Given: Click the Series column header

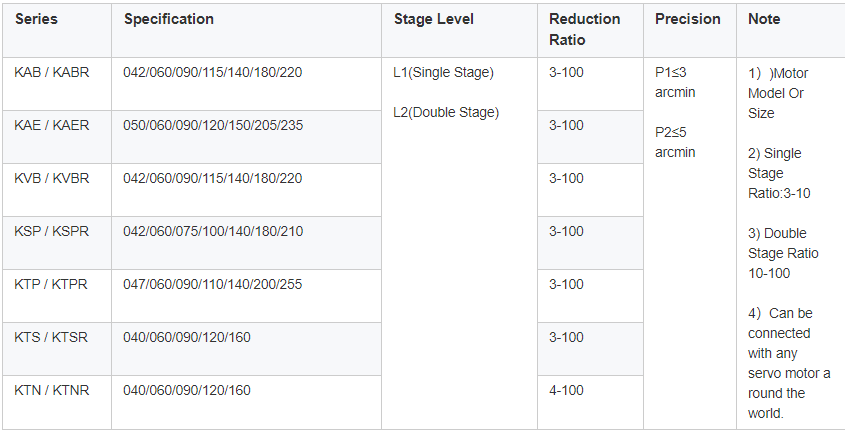Looking at the screenshot, I should click(x=36, y=19).
